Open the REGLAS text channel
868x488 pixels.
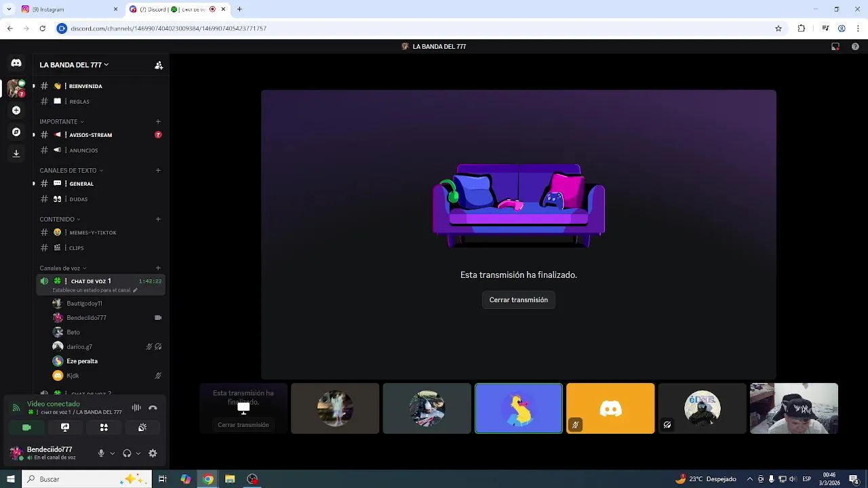[x=100, y=102]
